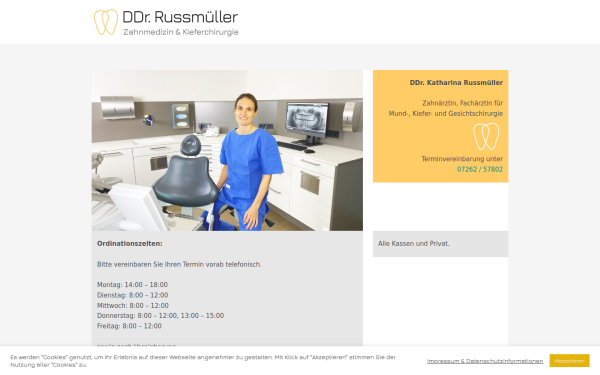Click 'Zahnmedizin & Kieferchirurgie' subtitle
The height and width of the screenshot is (375, 600).
pyautogui.click(x=181, y=32)
